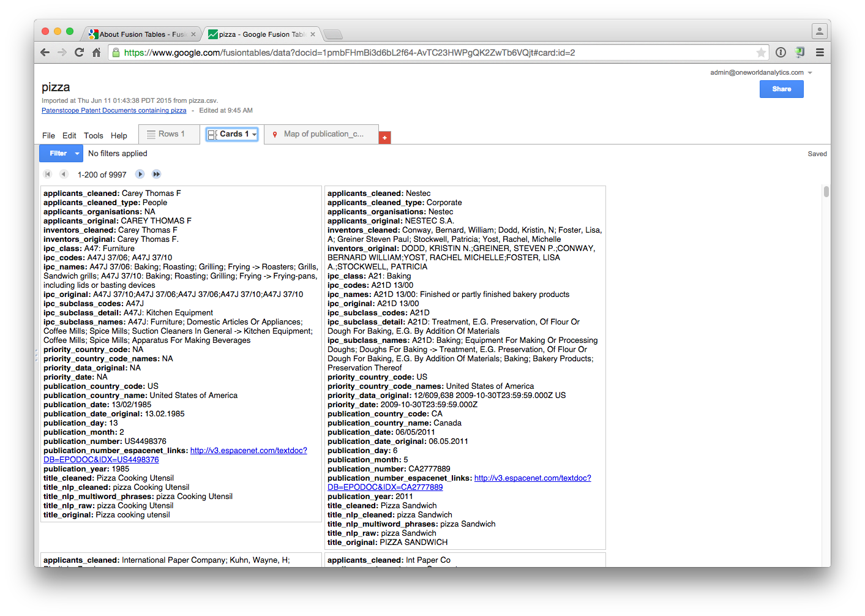Click 'title_cleaned: Pizza Cooking Utensil' text
865x616 pixels.
108,478
